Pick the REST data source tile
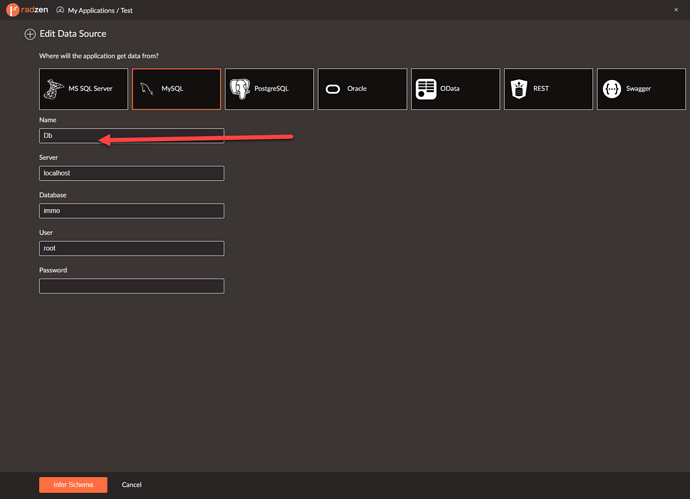This screenshot has height=499, width=690. pos(548,89)
